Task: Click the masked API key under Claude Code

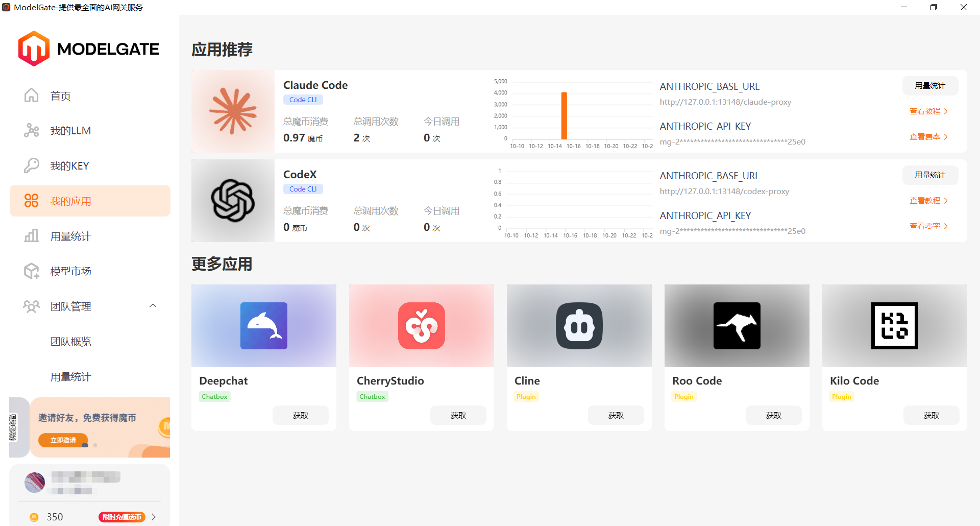Action: coord(732,141)
